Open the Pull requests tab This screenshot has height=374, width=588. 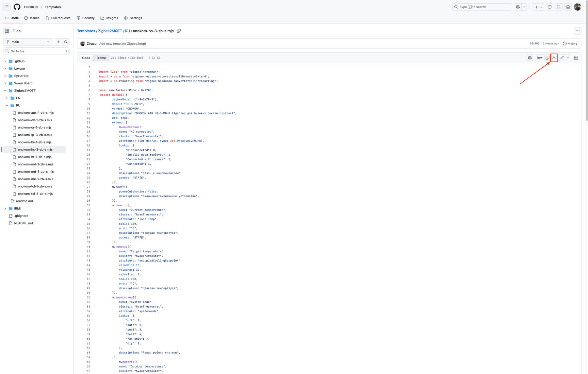[x=58, y=18]
